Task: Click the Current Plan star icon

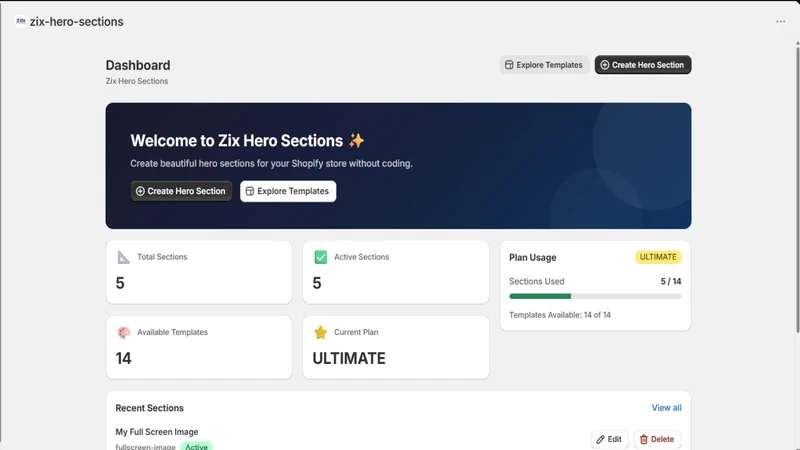Action: click(320, 333)
